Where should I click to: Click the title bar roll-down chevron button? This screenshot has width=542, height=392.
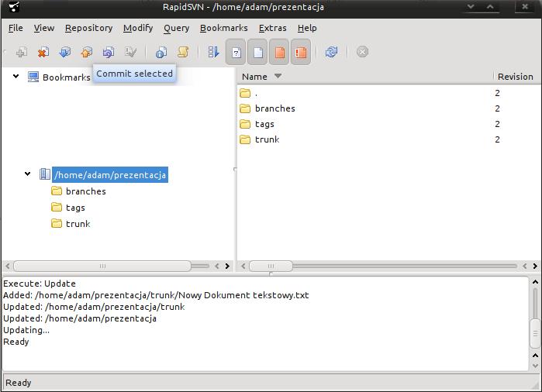pyautogui.click(x=471, y=6)
